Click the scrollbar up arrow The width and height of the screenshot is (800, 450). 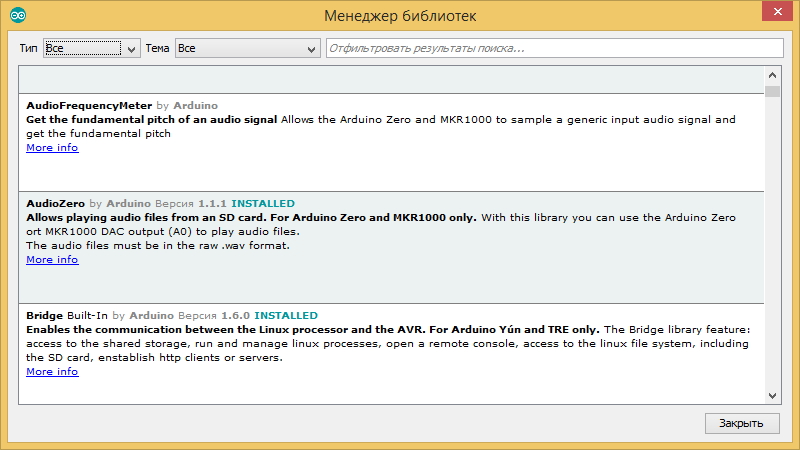[772, 76]
